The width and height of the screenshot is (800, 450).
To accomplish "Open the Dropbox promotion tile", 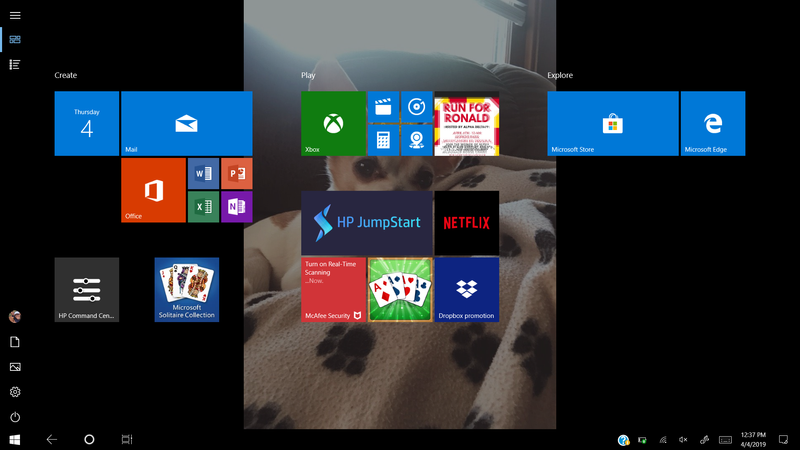I will [x=467, y=290].
